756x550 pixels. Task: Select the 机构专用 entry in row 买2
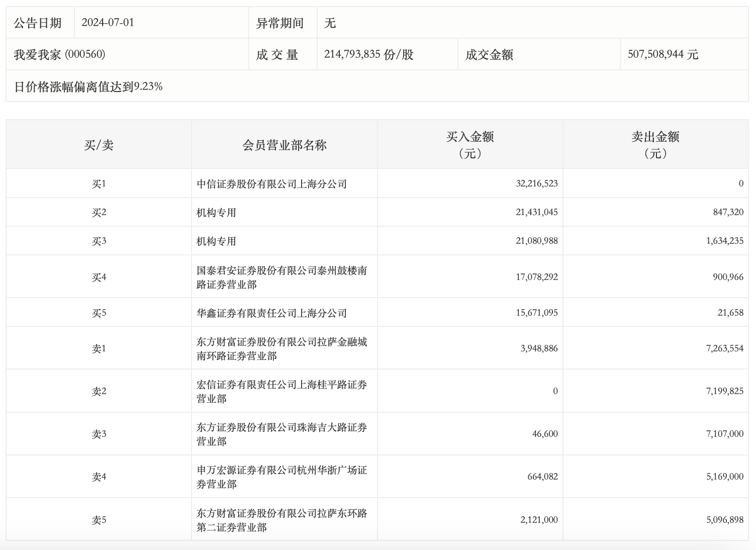(216, 213)
